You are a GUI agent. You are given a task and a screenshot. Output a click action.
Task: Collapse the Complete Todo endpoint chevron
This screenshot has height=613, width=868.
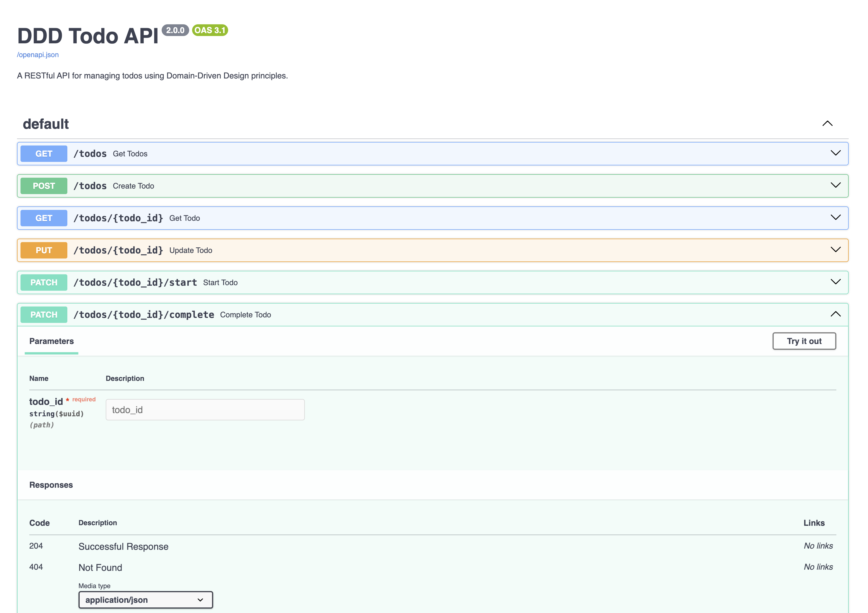(x=835, y=314)
